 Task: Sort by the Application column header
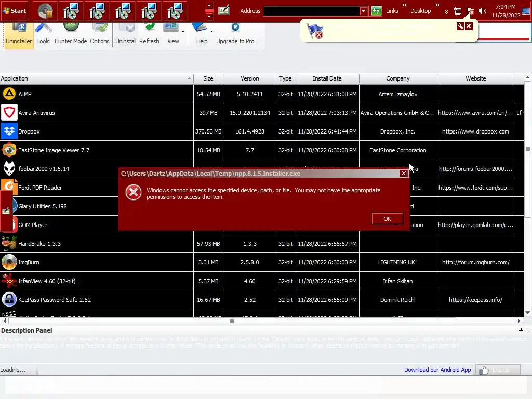click(97, 78)
